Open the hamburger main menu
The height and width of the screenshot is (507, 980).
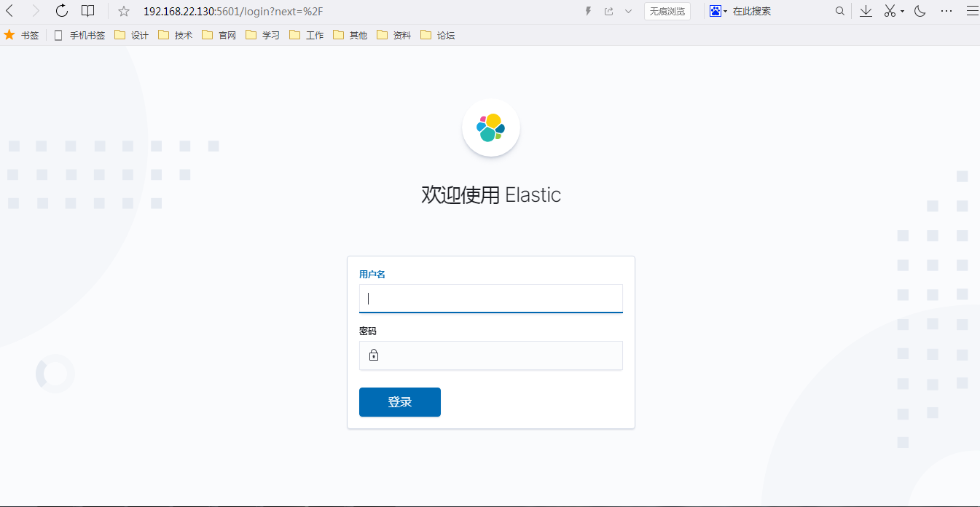(x=972, y=11)
